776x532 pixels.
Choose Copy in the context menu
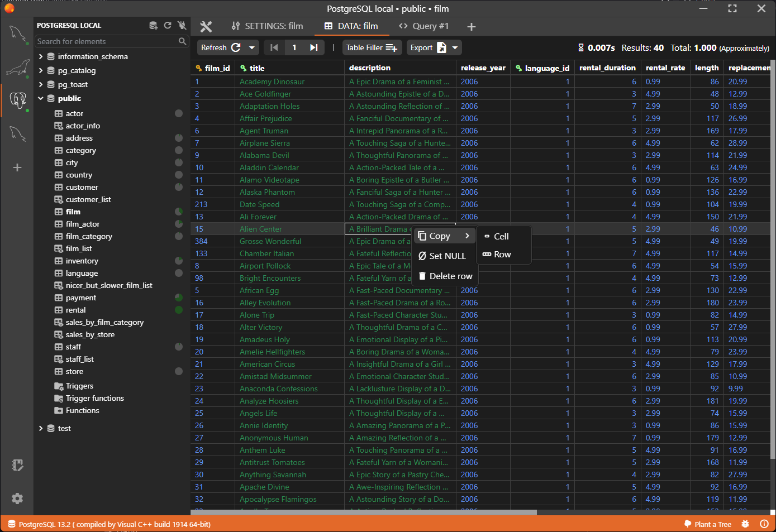(445, 236)
